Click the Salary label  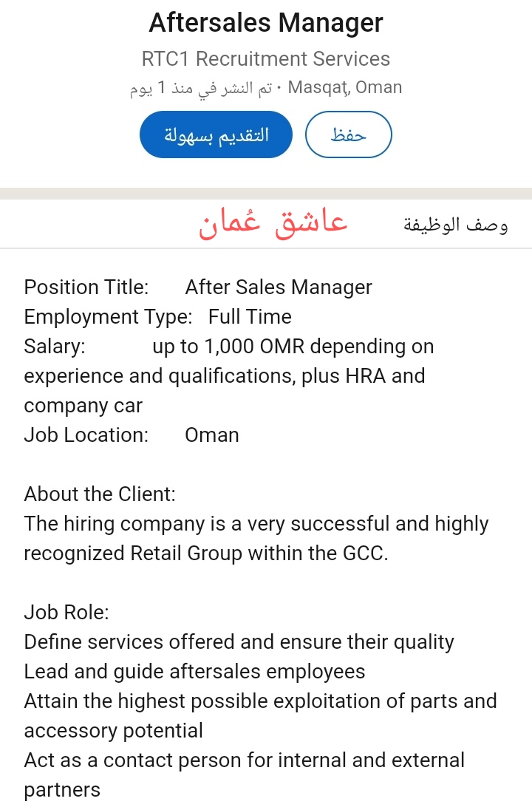point(55,346)
